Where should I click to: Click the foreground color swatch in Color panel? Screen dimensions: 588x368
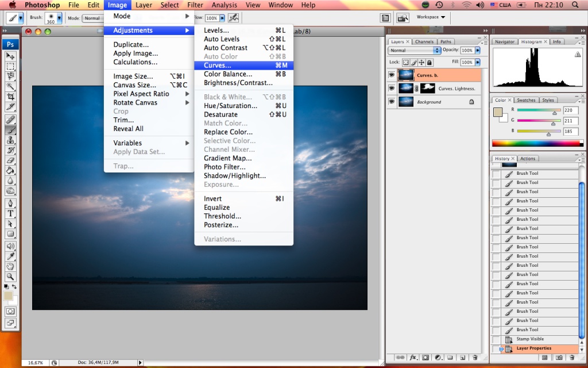click(x=498, y=111)
